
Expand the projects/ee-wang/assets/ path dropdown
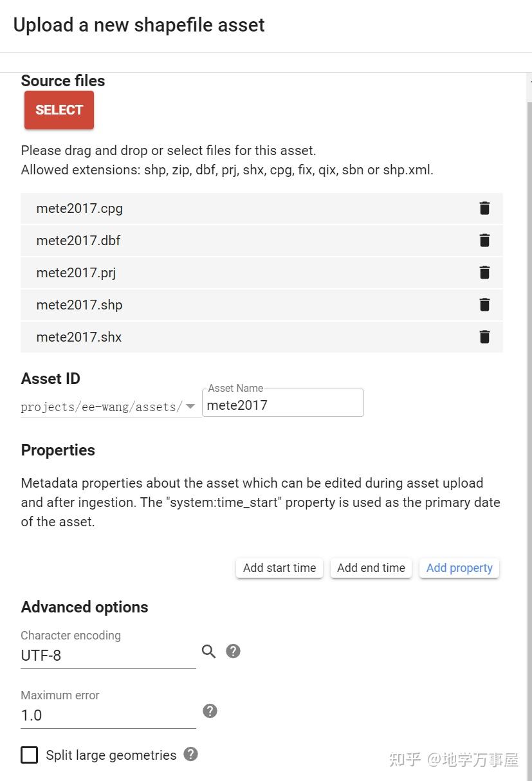tap(190, 407)
